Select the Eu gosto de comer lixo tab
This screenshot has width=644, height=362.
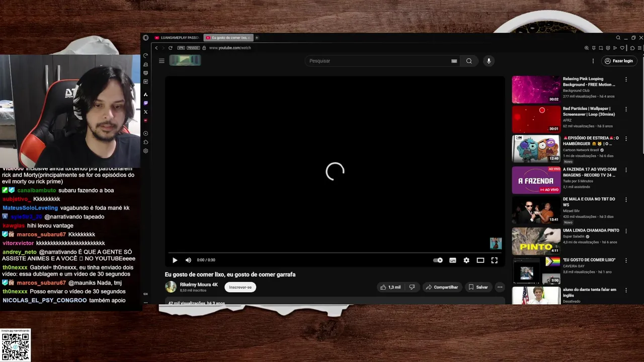[228, 38]
